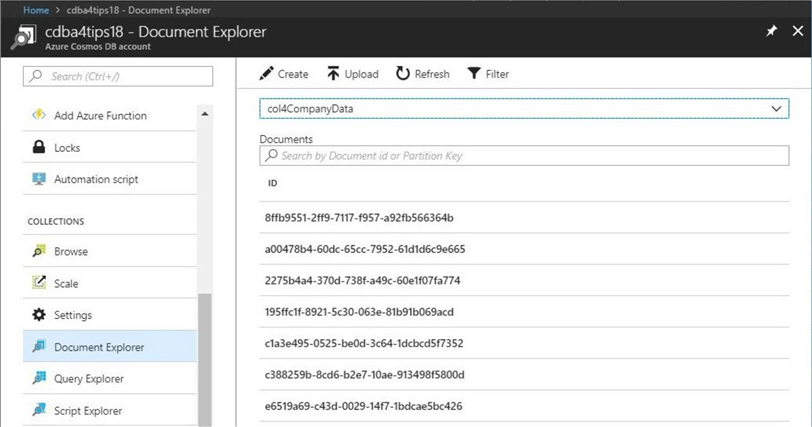Click the Document Explorer header icon
The image size is (812, 427).
(23, 37)
